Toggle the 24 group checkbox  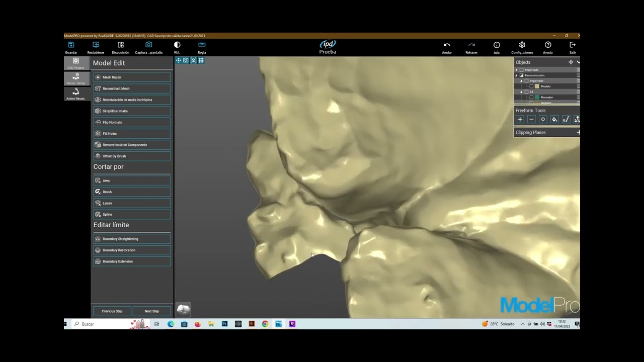tap(526, 92)
